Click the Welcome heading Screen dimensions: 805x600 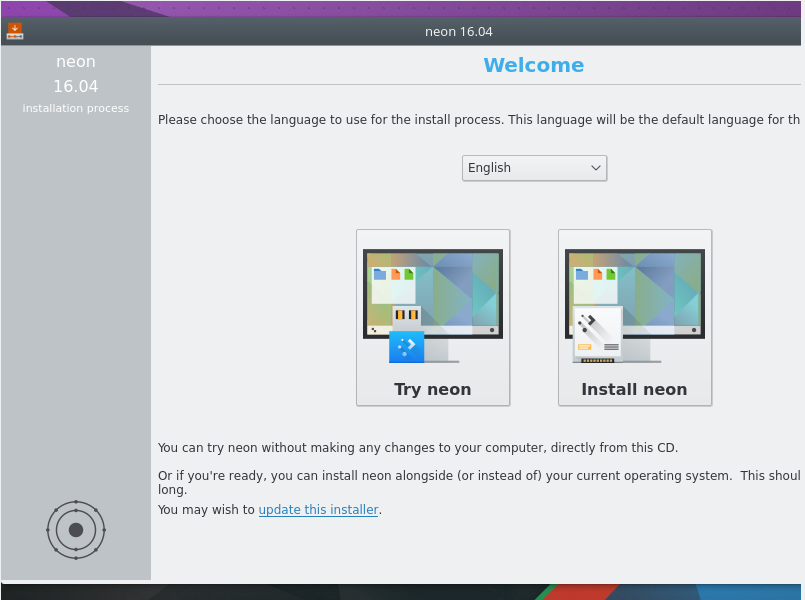533,65
